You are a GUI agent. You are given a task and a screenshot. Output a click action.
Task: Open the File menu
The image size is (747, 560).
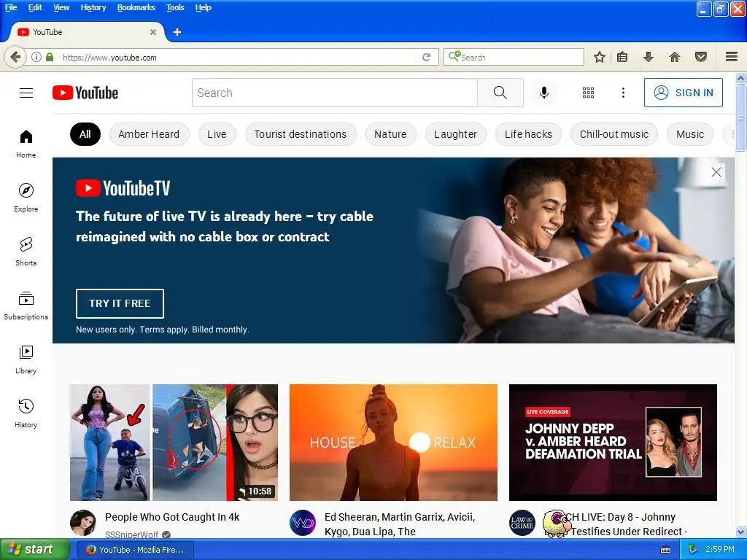click(x=10, y=7)
